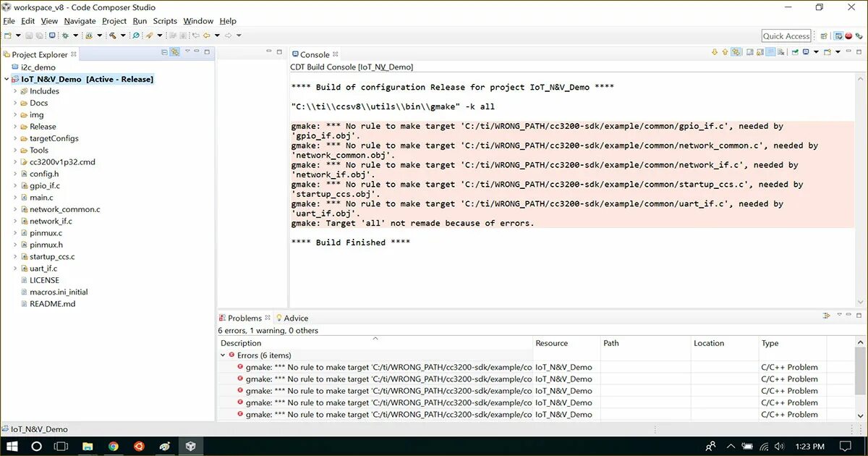Click Problems view filter arrow icon
The width and height of the screenshot is (868, 456).
(827, 316)
